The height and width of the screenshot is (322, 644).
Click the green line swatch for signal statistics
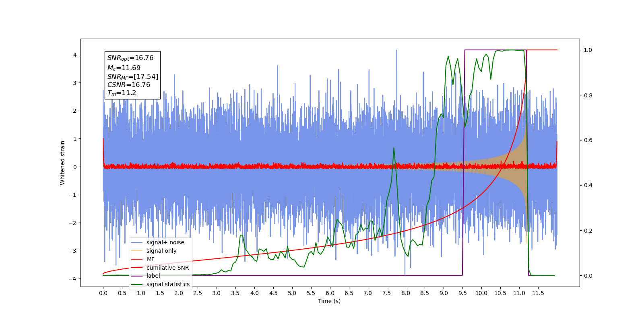point(137,284)
